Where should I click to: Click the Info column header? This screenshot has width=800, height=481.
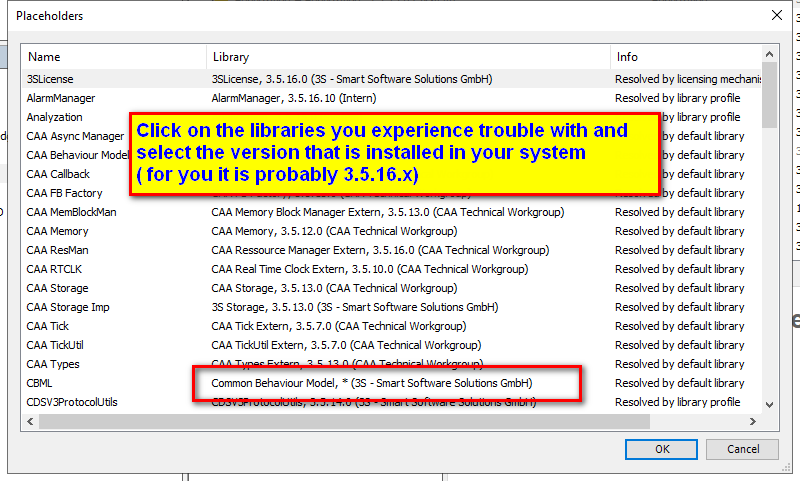point(627,57)
